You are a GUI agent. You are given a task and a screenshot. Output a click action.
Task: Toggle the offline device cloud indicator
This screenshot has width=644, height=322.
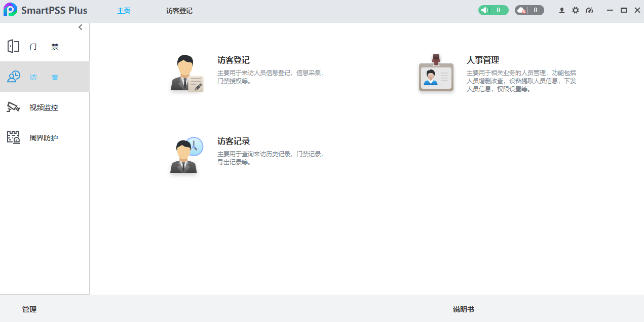pyautogui.click(x=522, y=10)
